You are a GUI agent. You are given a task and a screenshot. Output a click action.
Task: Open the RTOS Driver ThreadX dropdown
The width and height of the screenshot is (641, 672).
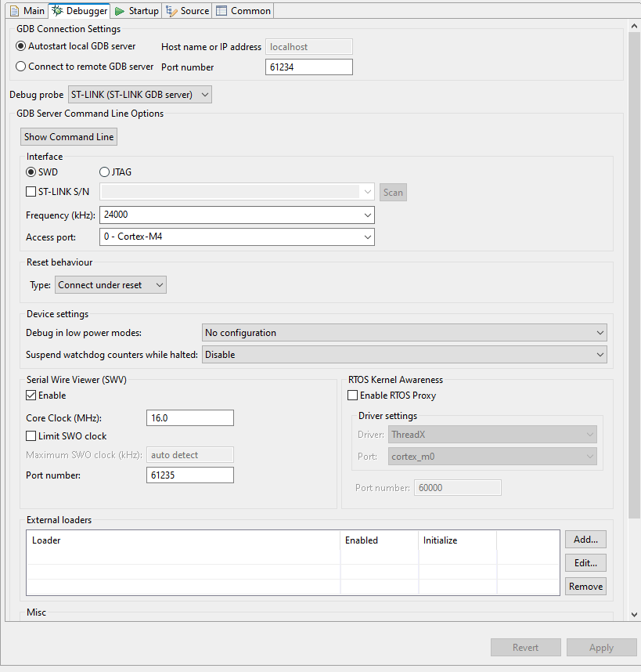click(492, 435)
